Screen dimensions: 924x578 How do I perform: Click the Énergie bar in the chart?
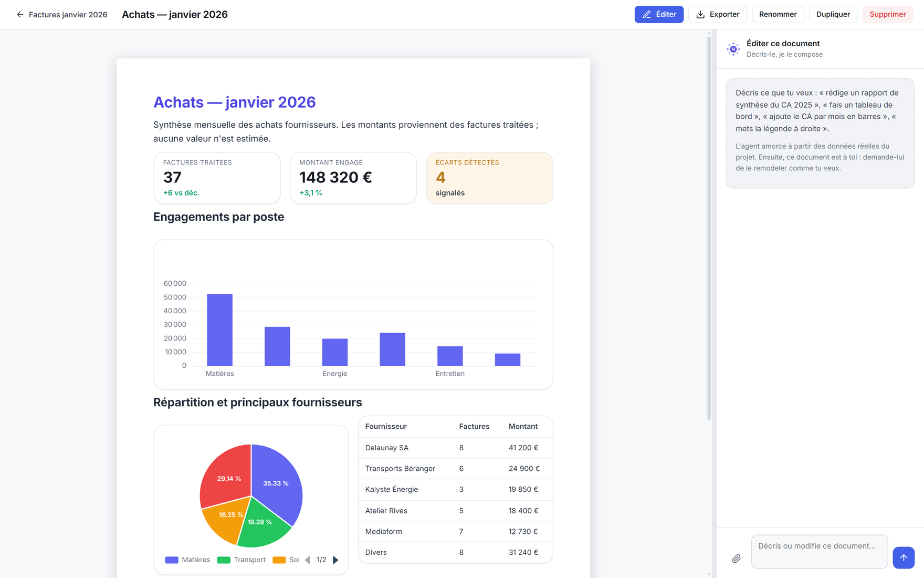tap(335, 352)
